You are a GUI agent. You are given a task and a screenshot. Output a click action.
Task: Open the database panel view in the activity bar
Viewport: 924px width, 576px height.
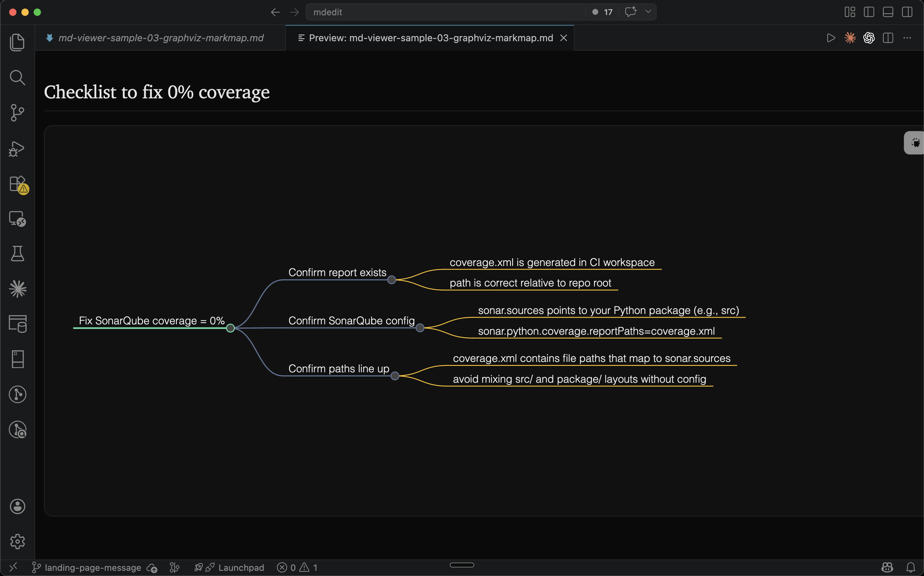pyautogui.click(x=17, y=324)
